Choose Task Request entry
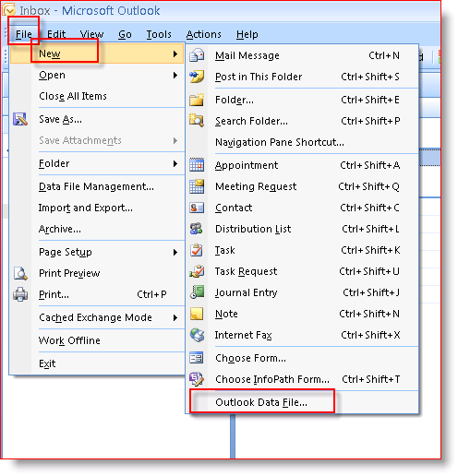This screenshot has height=476, width=458. point(302,271)
